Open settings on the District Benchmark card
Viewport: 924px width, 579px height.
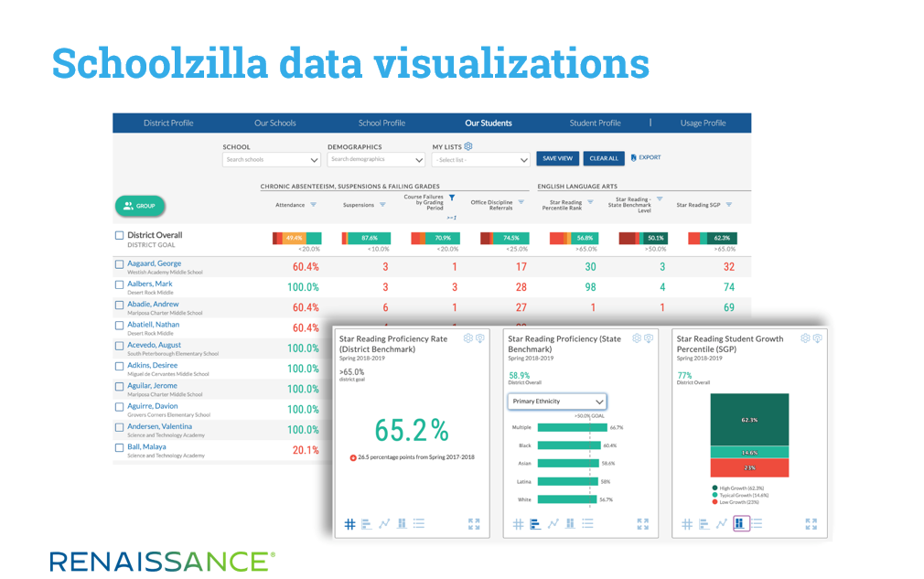(x=467, y=338)
